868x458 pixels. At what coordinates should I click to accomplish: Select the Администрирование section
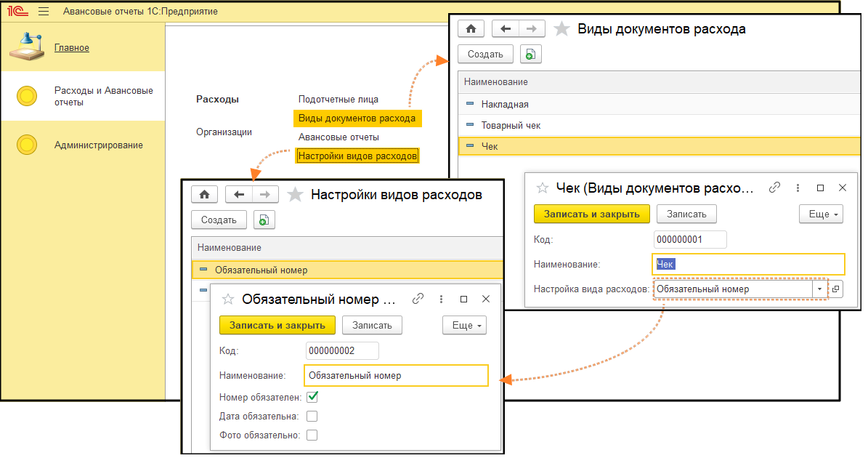[83, 145]
